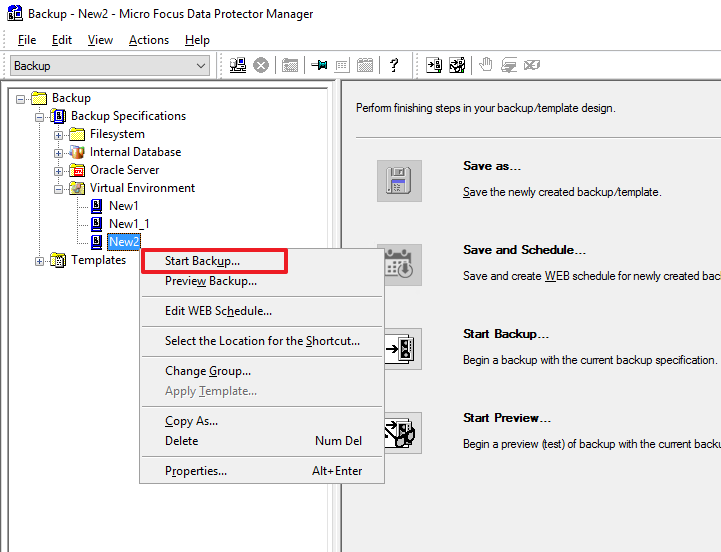Click the Start Preview... heading in panel
Viewport: 721px width, 552px height.
click(x=507, y=418)
